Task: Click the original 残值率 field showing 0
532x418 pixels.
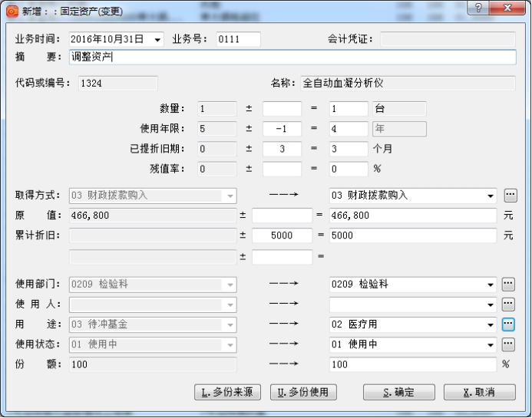Action: [x=216, y=169]
